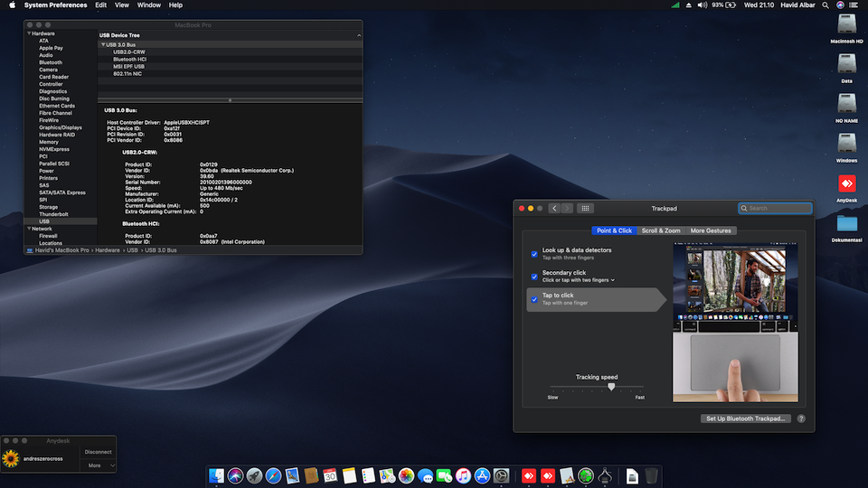Open Trackpad help question mark button
The height and width of the screenshot is (488, 868).
coord(801,418)
